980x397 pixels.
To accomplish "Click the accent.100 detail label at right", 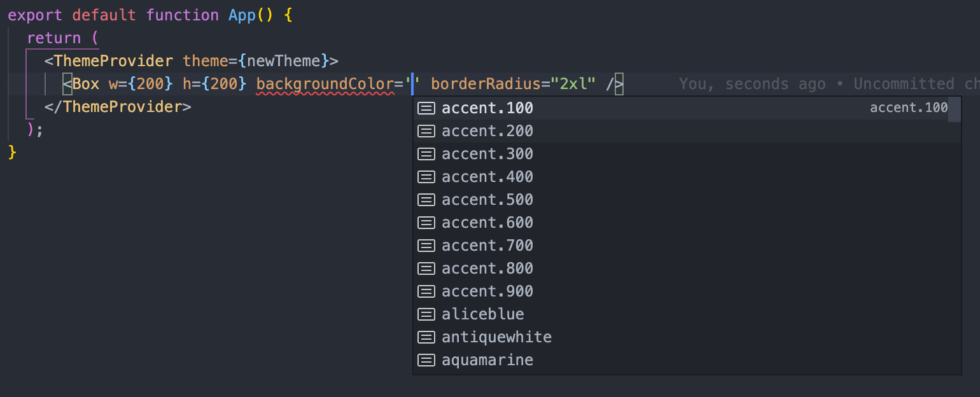I will coord(909,108).
